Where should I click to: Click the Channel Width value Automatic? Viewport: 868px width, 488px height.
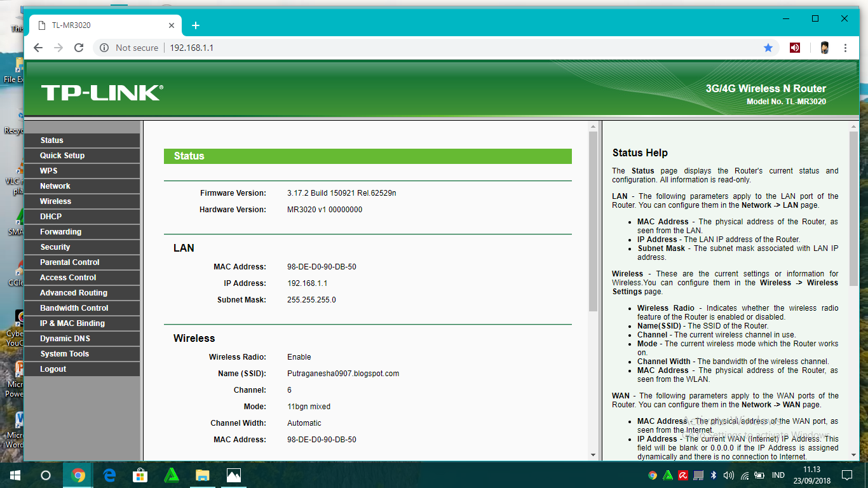click(x=304, y=423)
